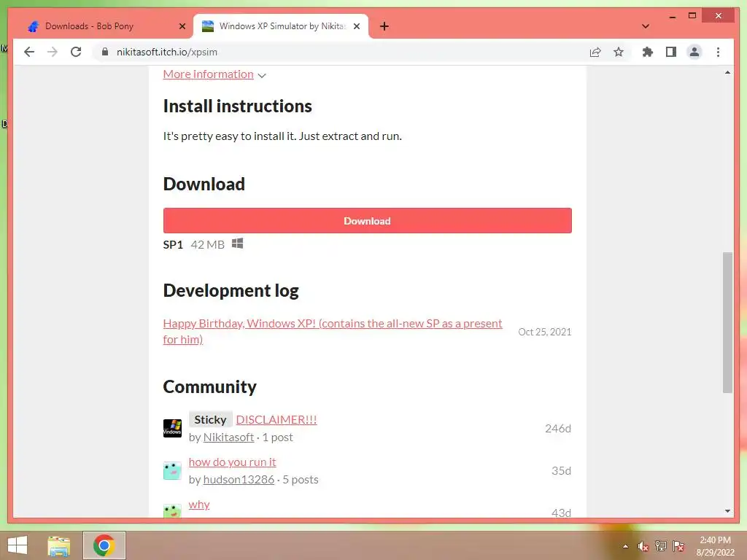Open File Explorer from the taskbar
Viewport: 747px width, 560px height.
coord(59,545)
